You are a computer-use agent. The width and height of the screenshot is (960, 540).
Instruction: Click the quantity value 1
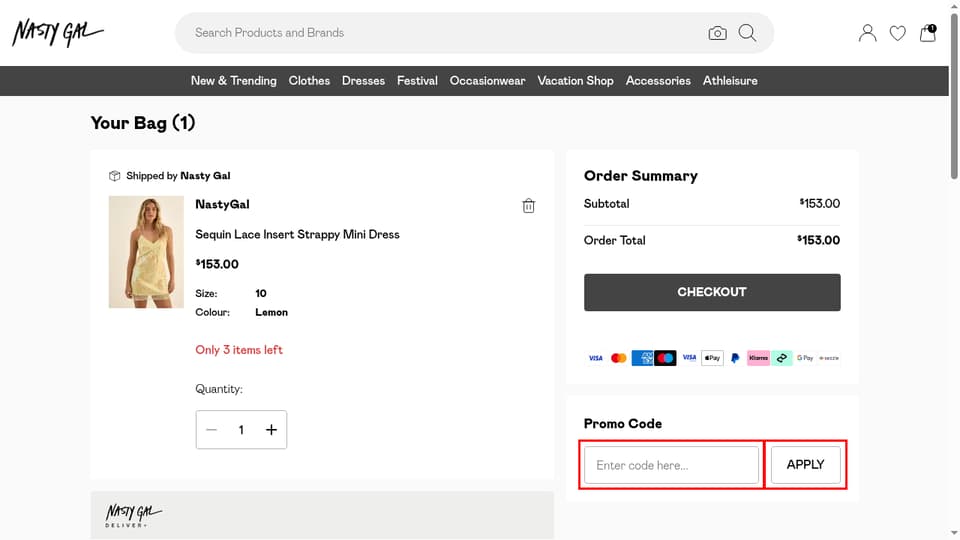pyautogui.click(x=241, y=430)
